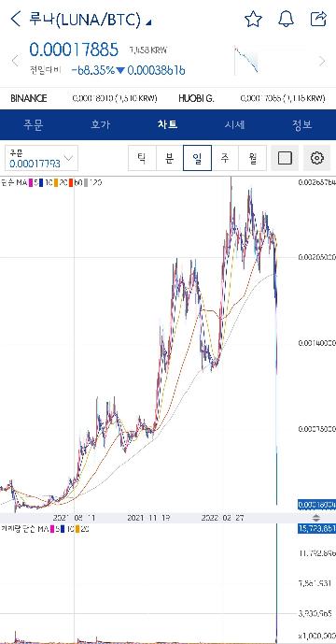The width and height of the screenshot is (336, 644).
Task: Switch chart interval to 틱
Action: [142, 158]
